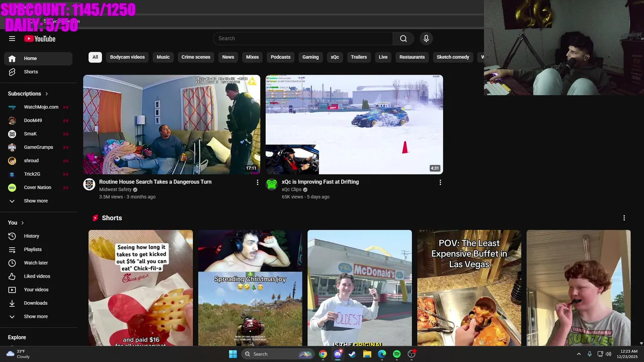Open Your videos

(38, 290)
